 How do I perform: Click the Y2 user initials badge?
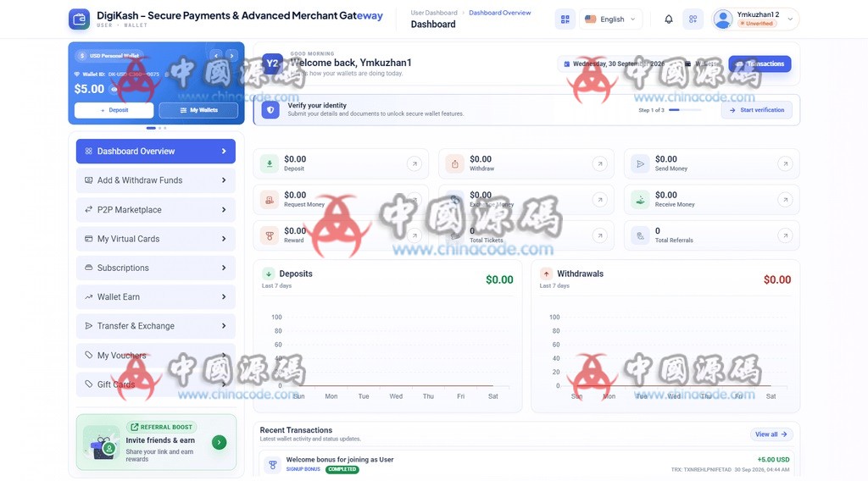pos(272,63)
